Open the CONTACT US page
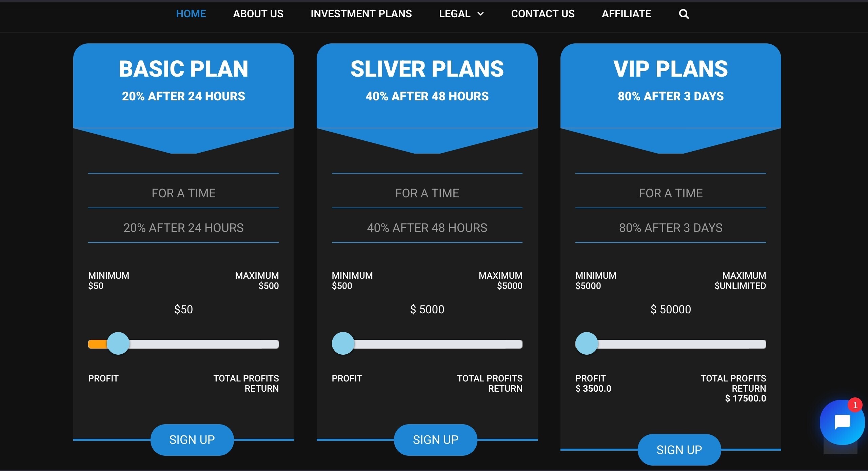The height and width of the screenshot is (471, 868). coord(542,14)
